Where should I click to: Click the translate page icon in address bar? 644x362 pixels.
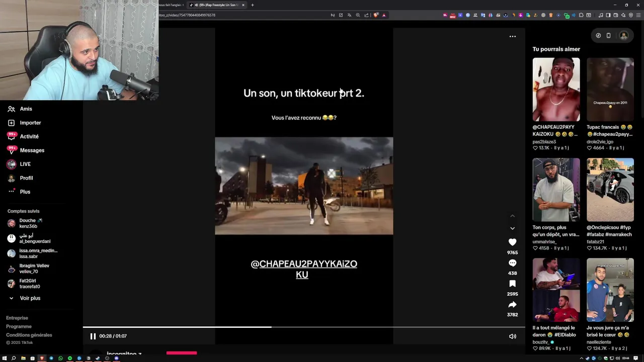tap(349, 15)
